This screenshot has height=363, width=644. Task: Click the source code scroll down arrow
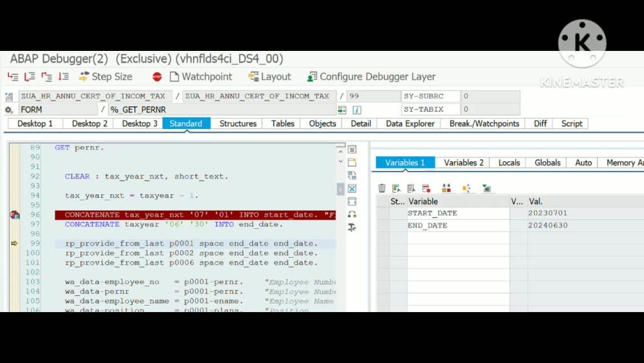(341, 162)
